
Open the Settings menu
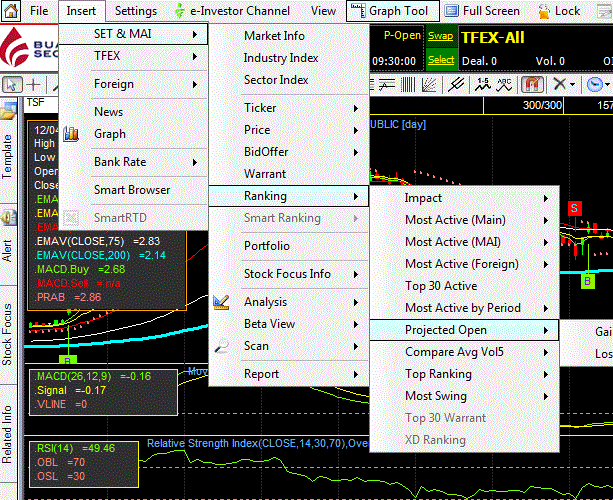coord(136,11)
